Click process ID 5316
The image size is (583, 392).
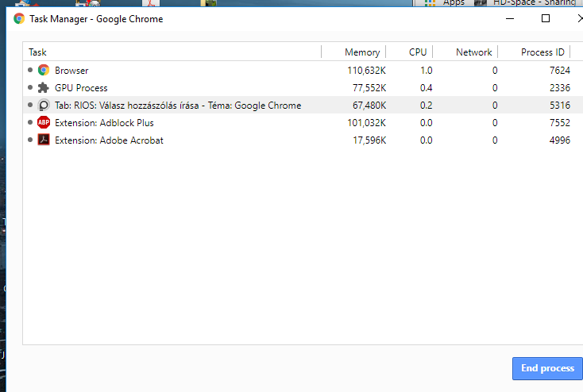coord(560,106)
